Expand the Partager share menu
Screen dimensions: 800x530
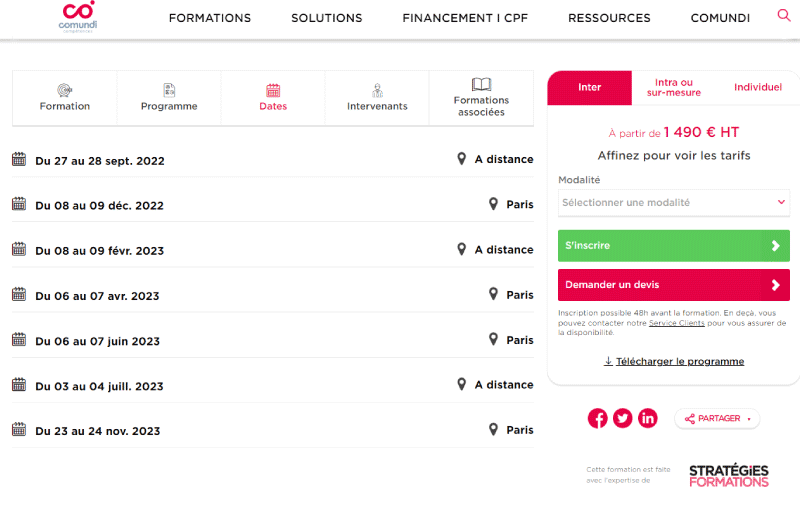pos(717,418)
